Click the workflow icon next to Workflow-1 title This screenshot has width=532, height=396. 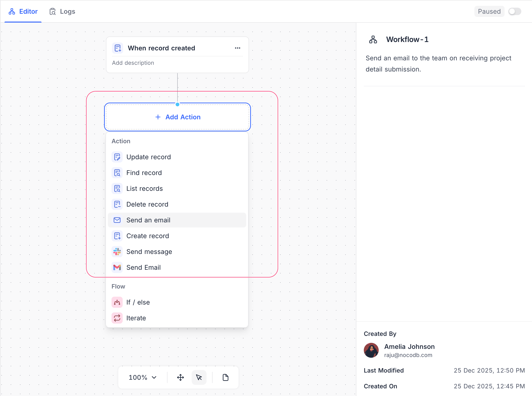pos(373,39)
